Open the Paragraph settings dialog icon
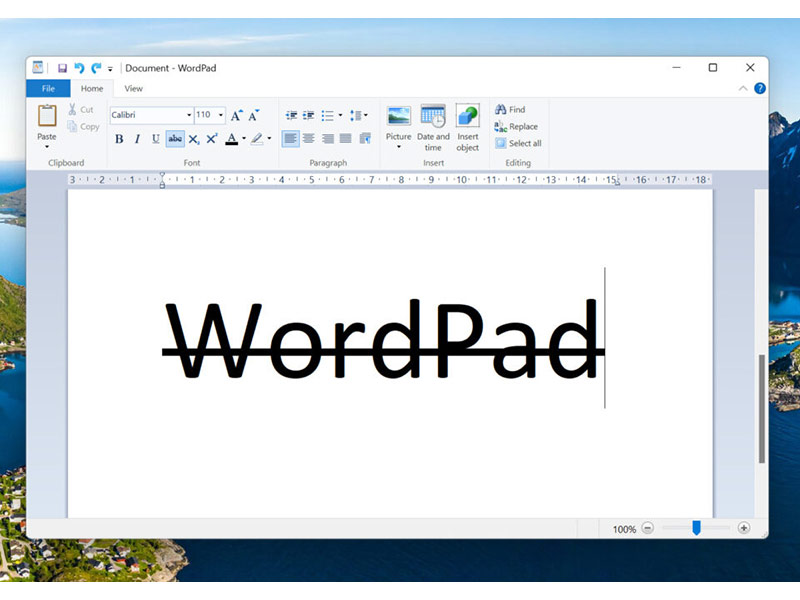 pyautogui.click(x=365, y=138)
